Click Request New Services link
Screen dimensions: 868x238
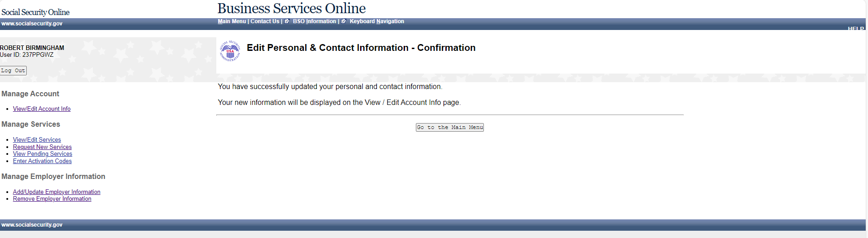click(42, 147)
